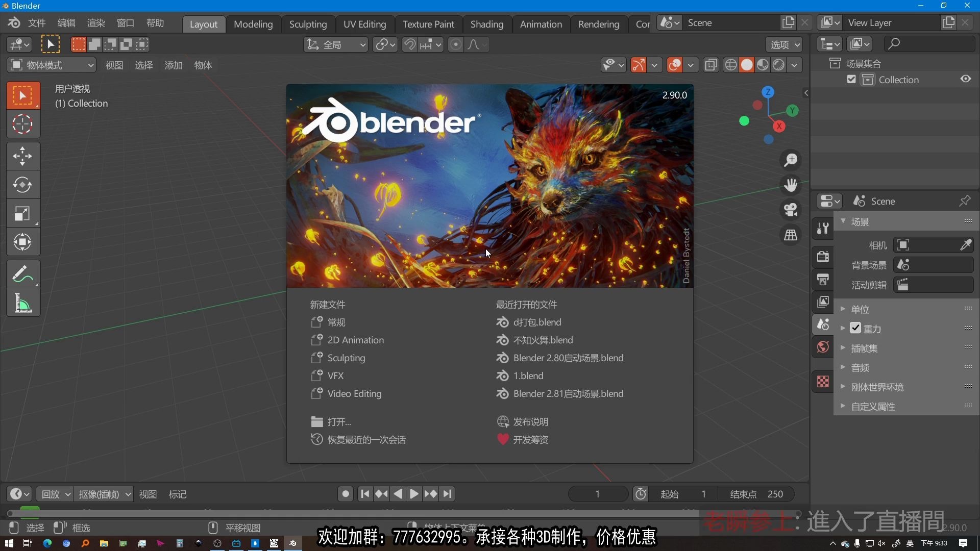Open the playback dropdown in timeline
This screenshot has width=980, height=551.
tap(55, 494)
